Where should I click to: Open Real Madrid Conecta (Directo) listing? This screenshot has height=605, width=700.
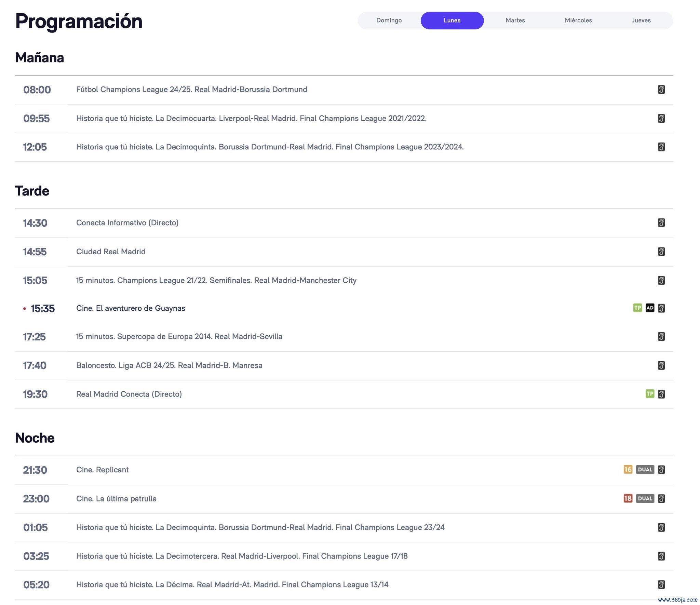129,394
